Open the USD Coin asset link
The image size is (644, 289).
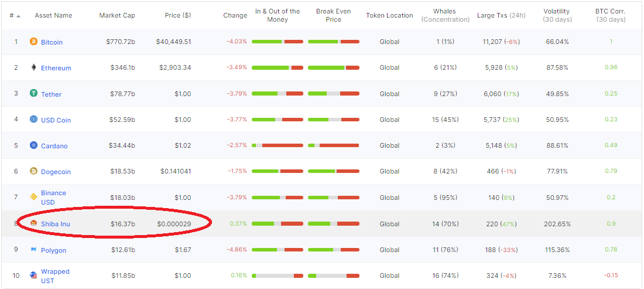pos(56,120)
